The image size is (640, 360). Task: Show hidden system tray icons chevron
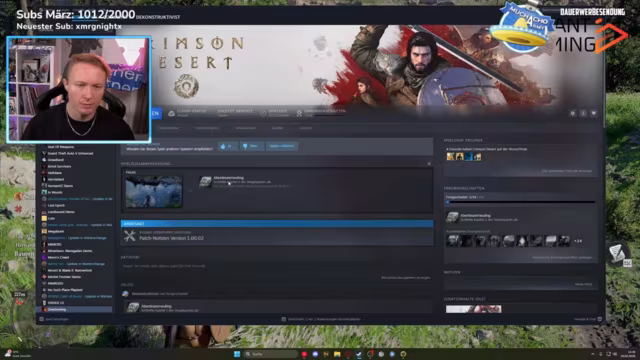tap(593, 354)
